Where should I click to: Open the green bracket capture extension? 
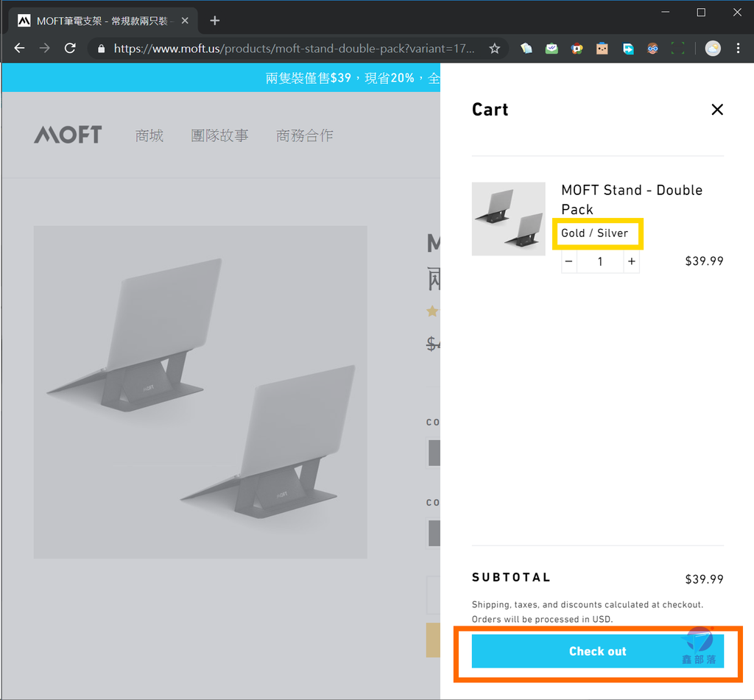coord(677,49)
